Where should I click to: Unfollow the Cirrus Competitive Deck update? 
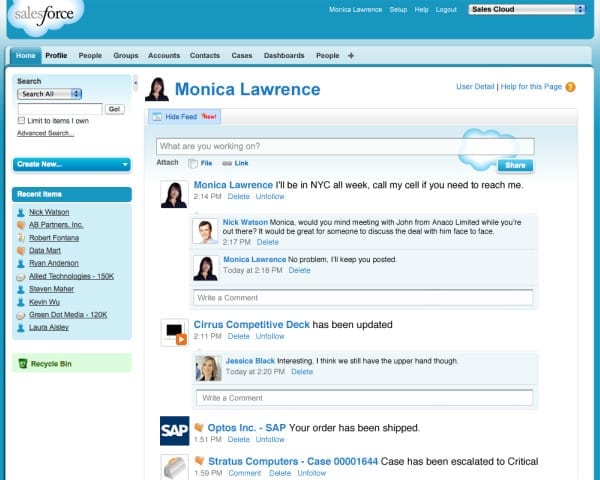[270, 336]
